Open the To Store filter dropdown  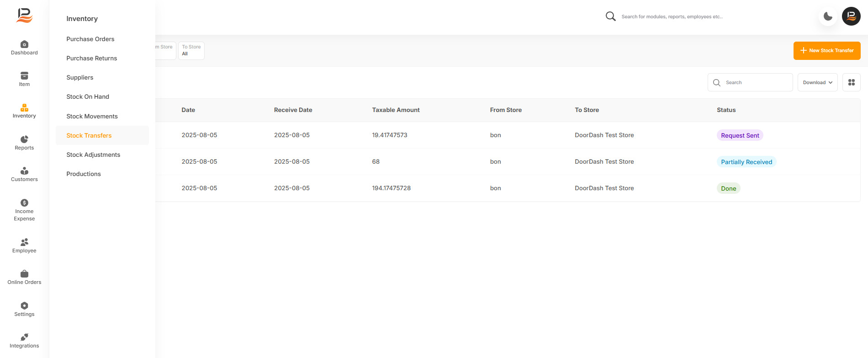[x=191, y=50]
